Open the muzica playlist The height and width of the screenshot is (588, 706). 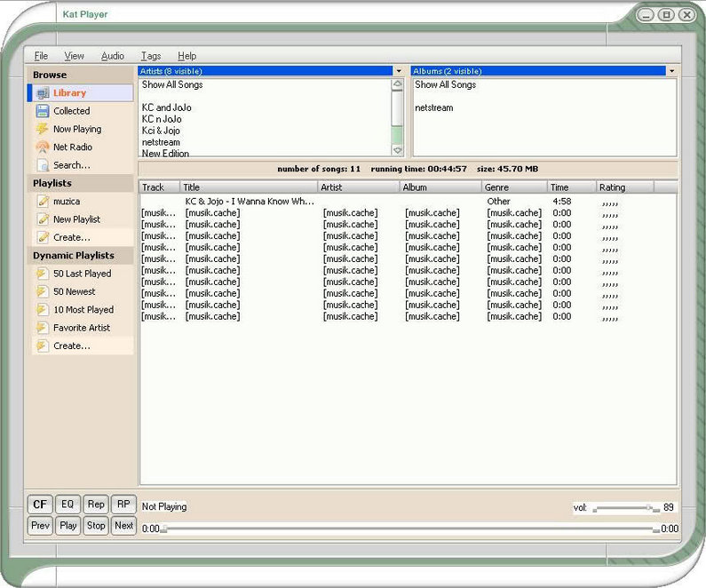tap(67, 202)
